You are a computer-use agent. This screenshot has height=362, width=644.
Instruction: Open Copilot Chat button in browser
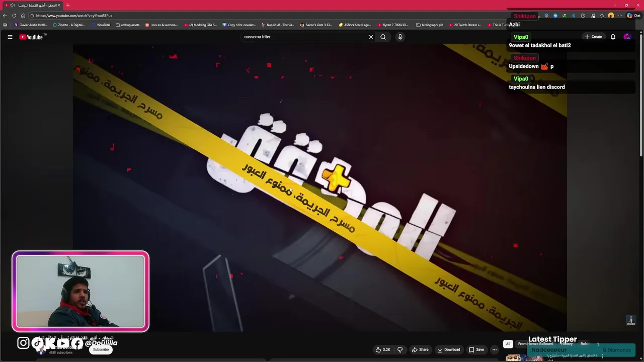(633, 16)
